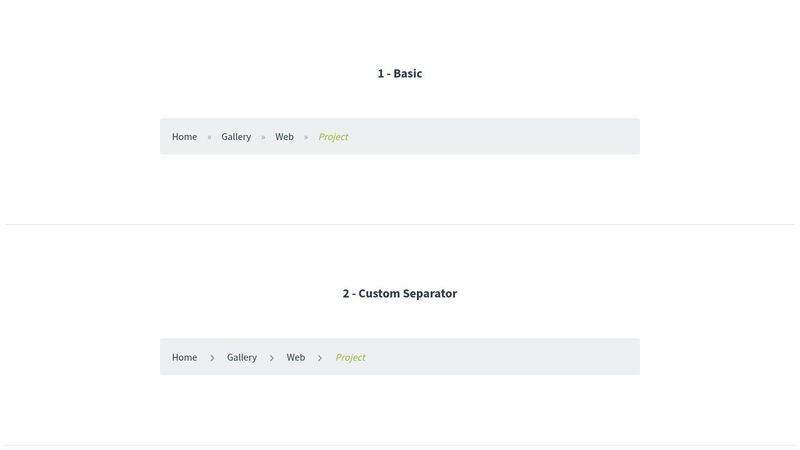Click the » separator before Project in Basic

[x=306, y=137]
